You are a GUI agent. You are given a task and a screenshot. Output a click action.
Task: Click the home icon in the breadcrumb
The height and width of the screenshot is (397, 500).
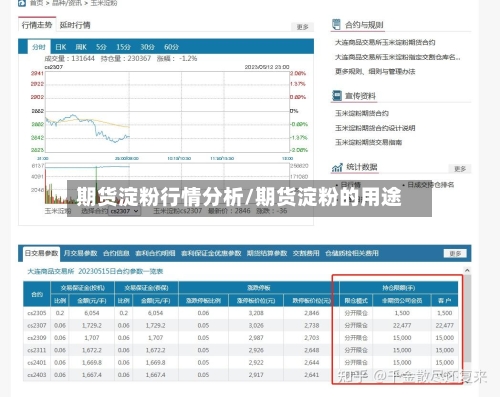point(22,3)
